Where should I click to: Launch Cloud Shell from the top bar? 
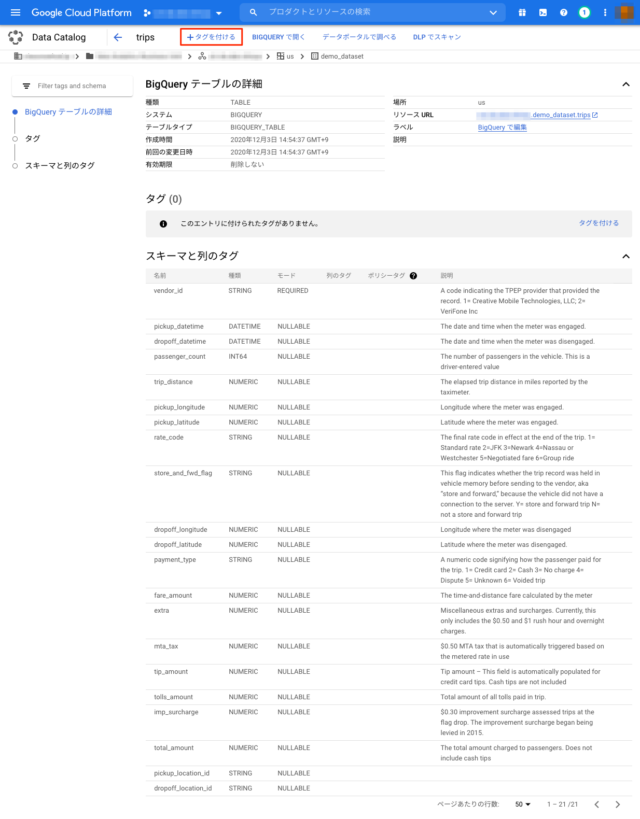tap(543, 12)
